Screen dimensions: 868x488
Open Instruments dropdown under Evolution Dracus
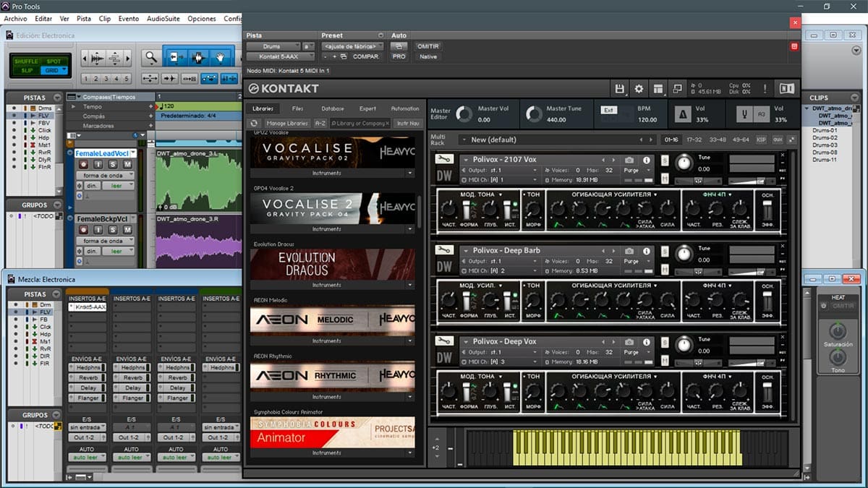pyautogui.click(x=333, y=285)
